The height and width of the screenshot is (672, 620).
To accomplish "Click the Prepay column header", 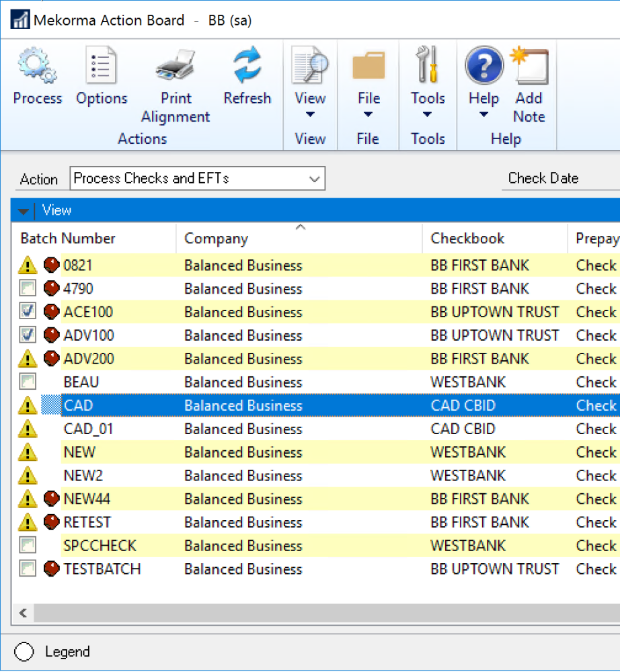I will pos(597,239).
